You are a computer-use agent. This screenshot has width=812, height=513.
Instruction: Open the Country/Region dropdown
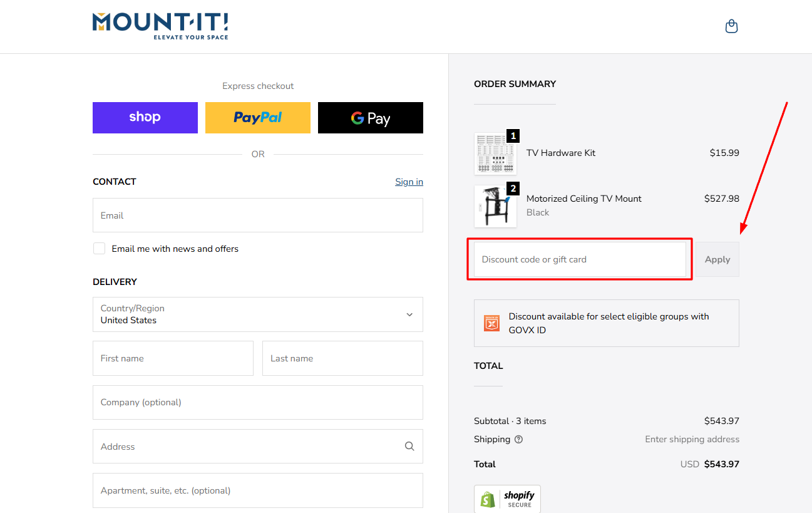(x=258, y=314)
